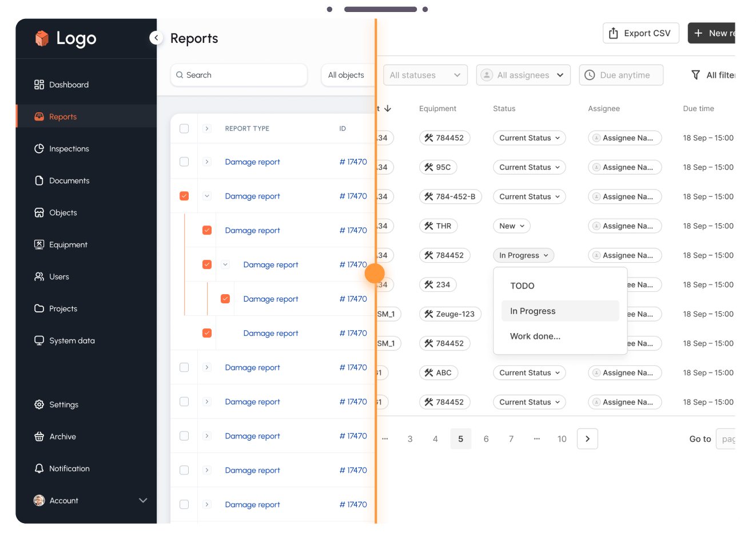The image size is (756, 542).
Task: Click the orange Logo cube icon
Action: 42,38
